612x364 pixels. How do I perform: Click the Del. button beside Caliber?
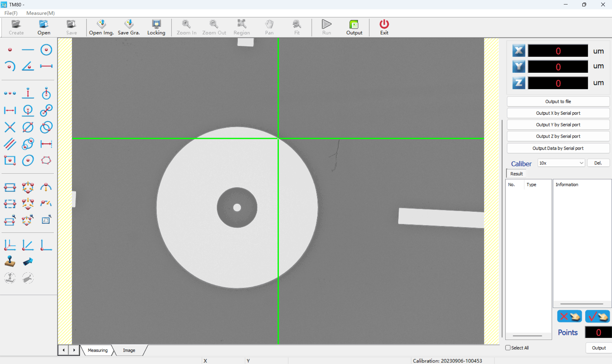point(598,163)
